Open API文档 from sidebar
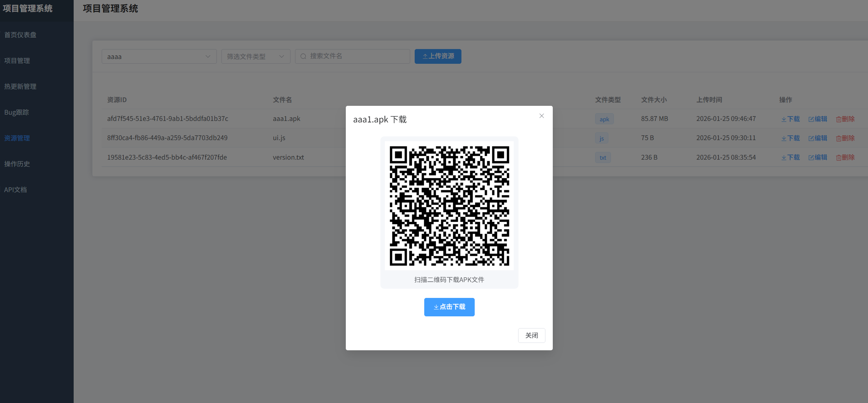Screen dimensions: 868x403 pyautogui.click(x=15, y=190)
